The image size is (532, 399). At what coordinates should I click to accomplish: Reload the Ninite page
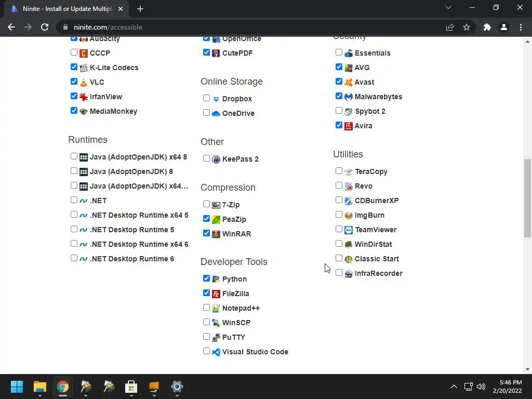coord(45,27)
